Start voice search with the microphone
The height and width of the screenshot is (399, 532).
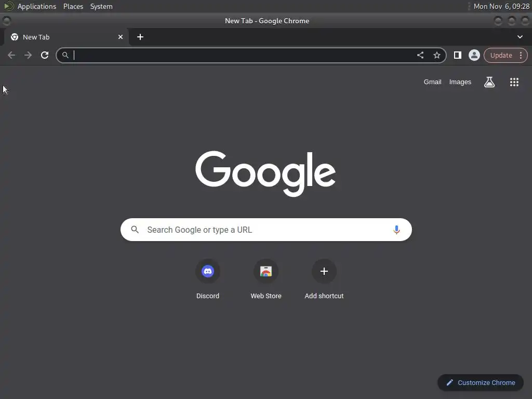pyautogui.click(x=396, y=230)
